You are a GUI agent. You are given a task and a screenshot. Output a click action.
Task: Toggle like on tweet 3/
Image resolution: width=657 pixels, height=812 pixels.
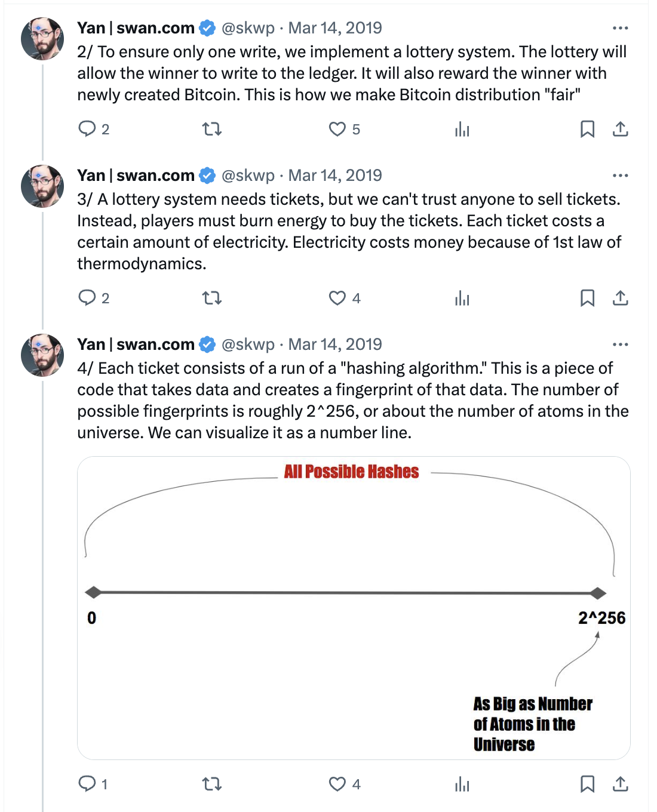point(338,299)
